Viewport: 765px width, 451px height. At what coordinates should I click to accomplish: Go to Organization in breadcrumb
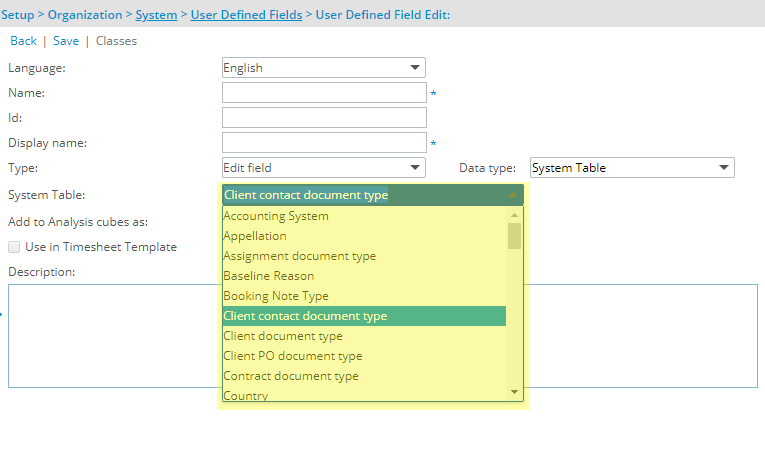click(x=85, y=15)
